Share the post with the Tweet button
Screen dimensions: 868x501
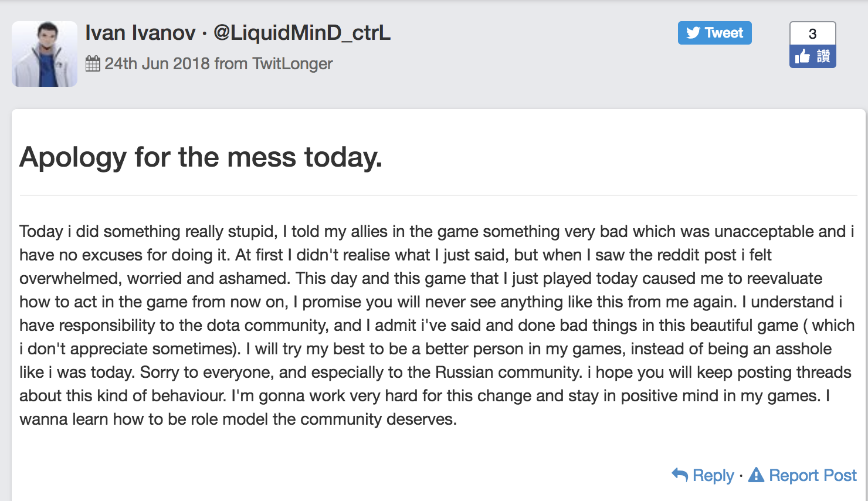click(714, 33)
